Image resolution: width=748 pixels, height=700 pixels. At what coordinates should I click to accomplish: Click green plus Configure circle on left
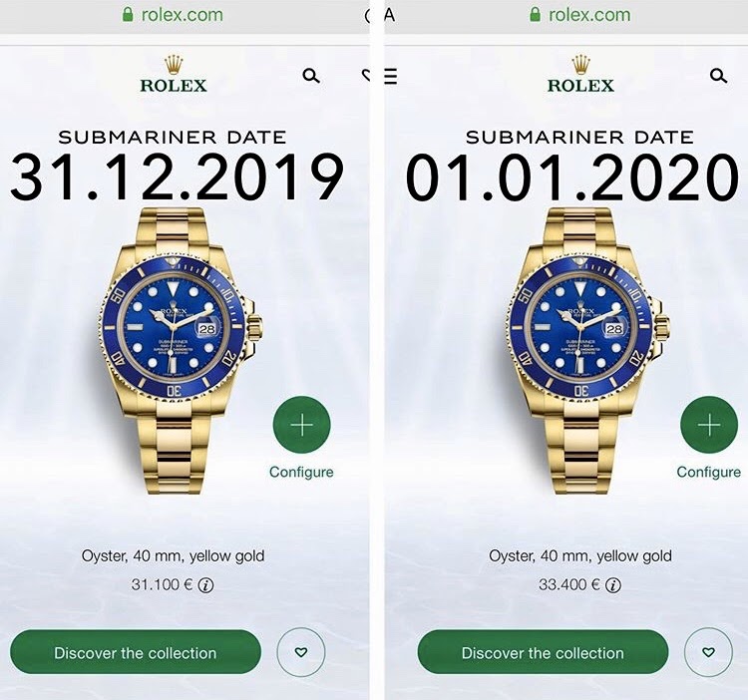click(x=301, y=425)
